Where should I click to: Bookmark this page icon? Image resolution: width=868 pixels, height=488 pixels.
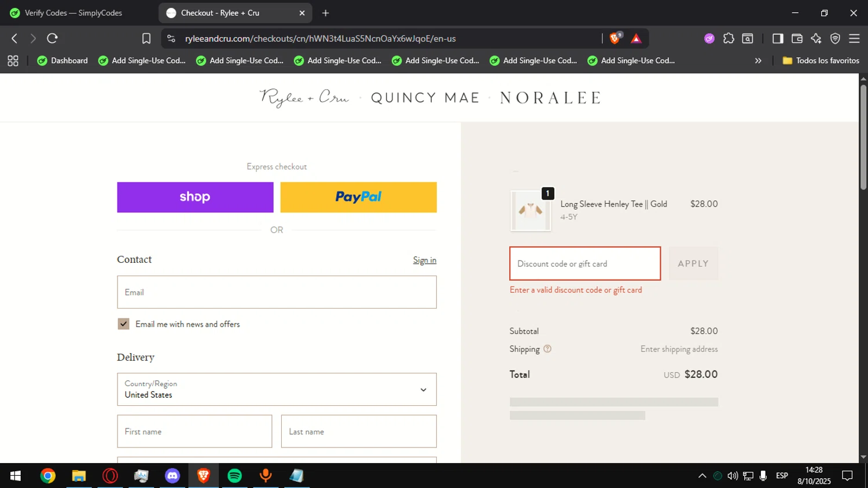pos(146,38)
